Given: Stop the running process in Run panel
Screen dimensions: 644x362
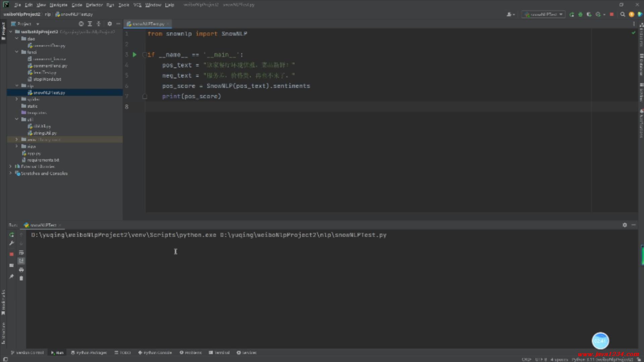Looking at the screenshot, I should click(x=12, y=254).
